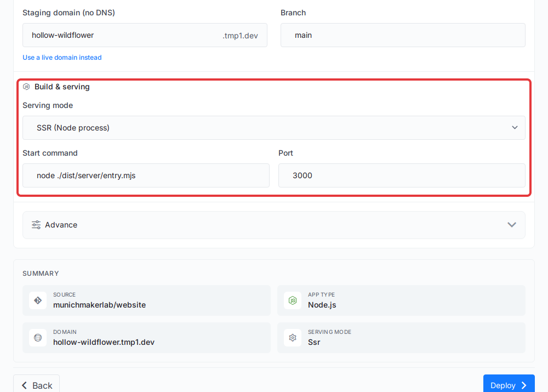548x392 pixels.
Task: Click the Node.js app type icon
Action: (x=293, y=300)
